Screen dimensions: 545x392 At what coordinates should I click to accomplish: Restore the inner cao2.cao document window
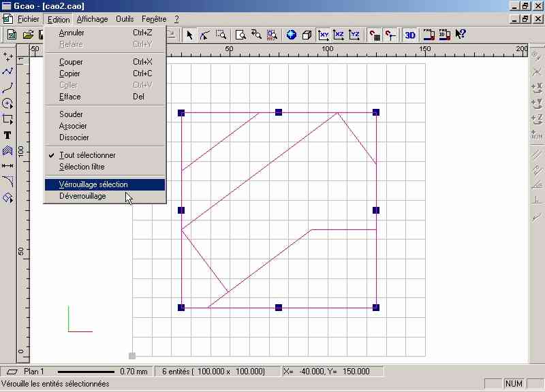[525, 19]
